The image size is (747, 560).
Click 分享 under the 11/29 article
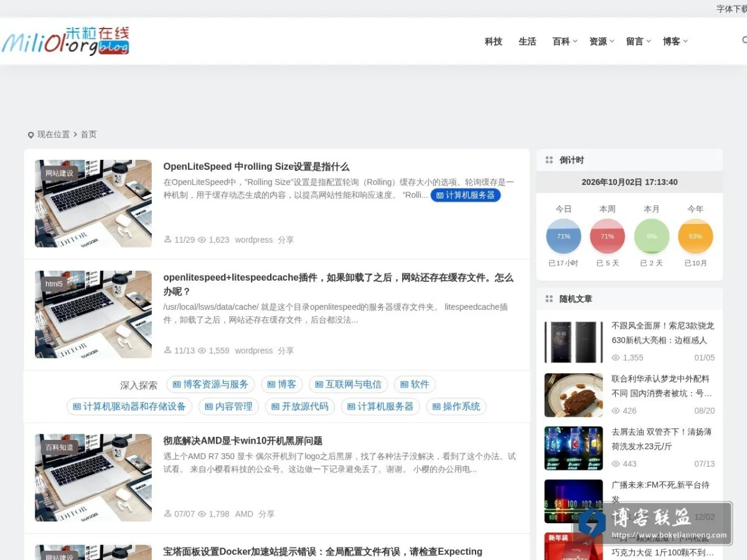pyautogui.click(x=286, y=240)
